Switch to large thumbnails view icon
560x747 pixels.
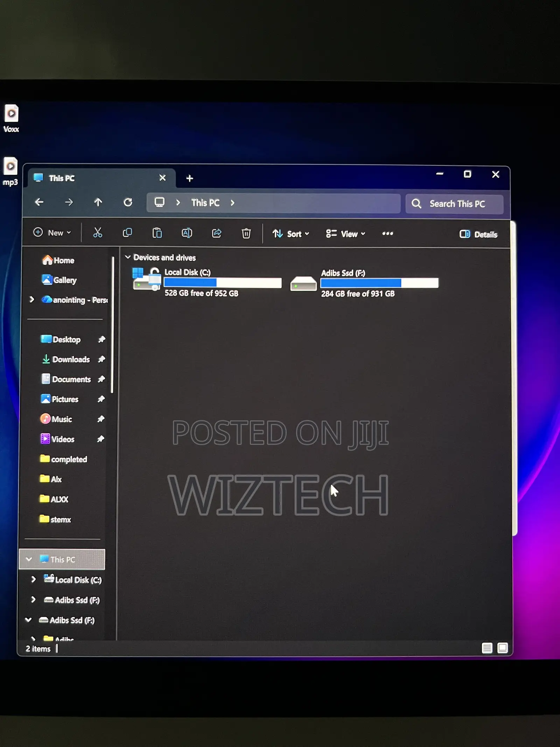tap(503, 648)
